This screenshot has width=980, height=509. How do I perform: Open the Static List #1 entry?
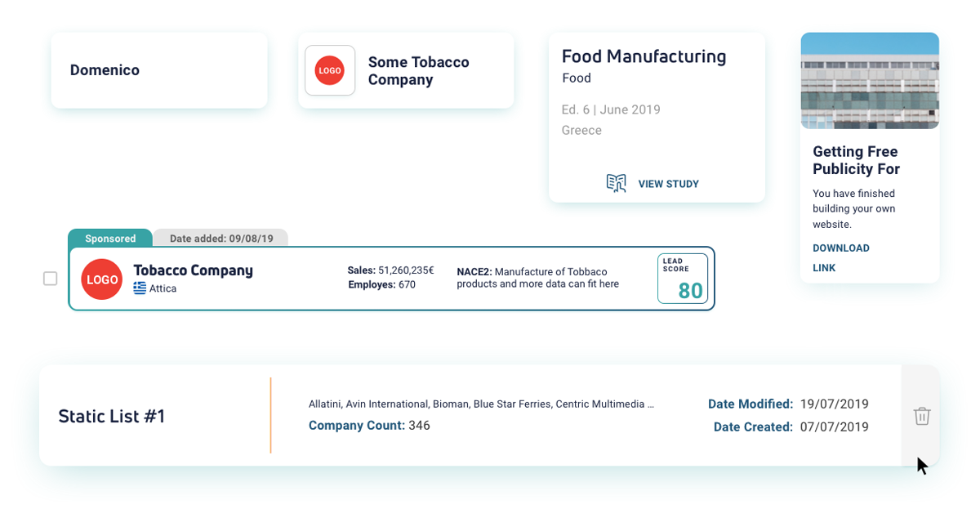[x=112, y=416]
